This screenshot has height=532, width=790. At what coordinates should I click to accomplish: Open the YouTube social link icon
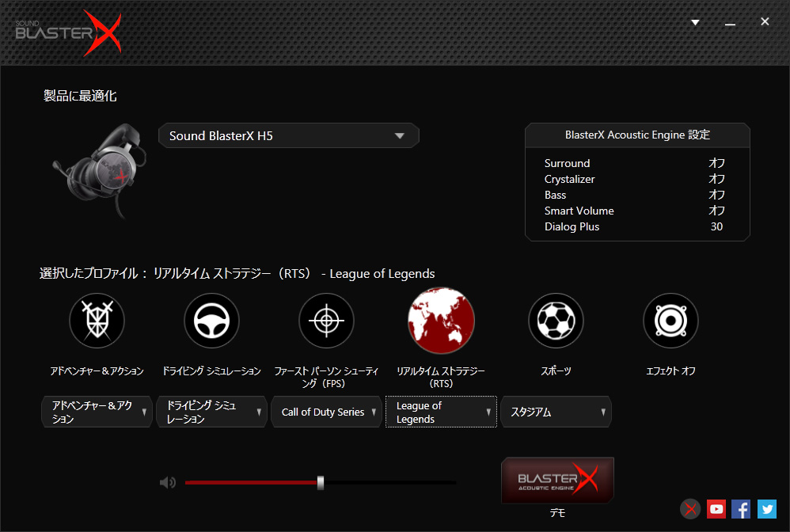point(716,509)
